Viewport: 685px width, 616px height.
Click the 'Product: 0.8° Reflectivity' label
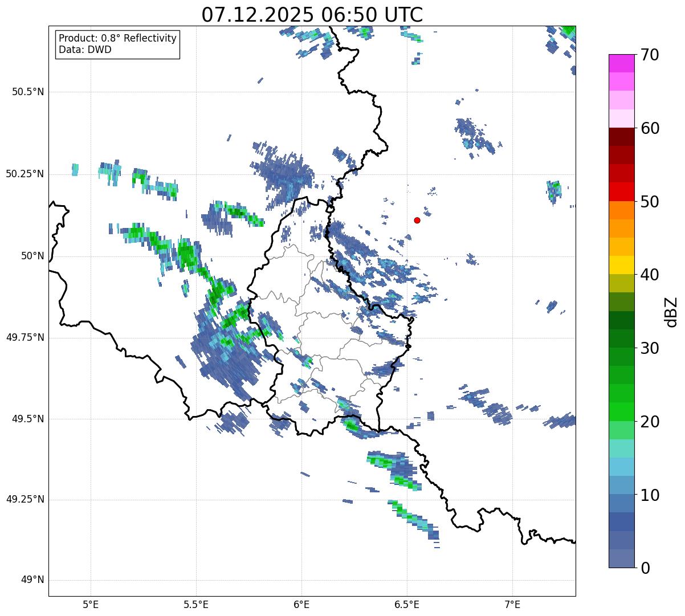click(x=118, y=38)
